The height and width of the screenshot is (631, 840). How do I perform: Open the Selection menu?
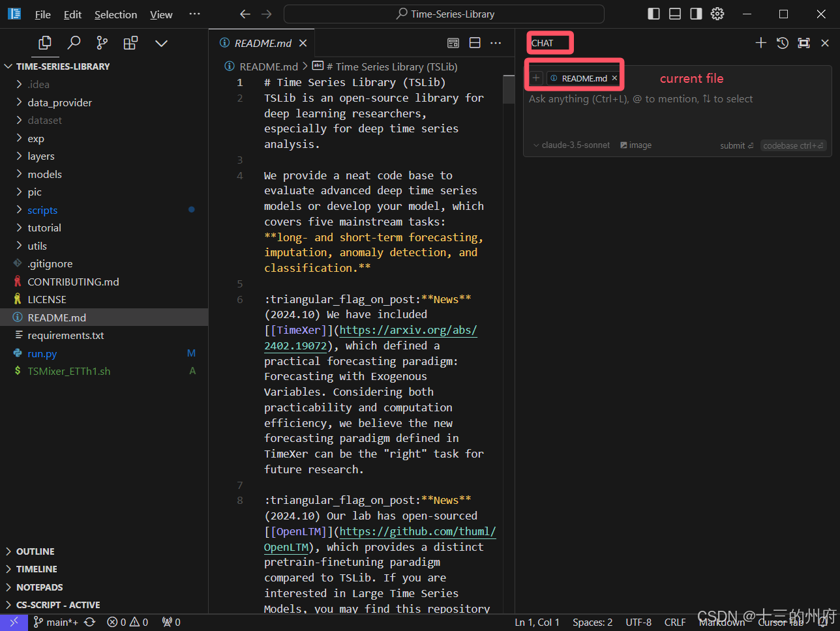click(115, 14)
